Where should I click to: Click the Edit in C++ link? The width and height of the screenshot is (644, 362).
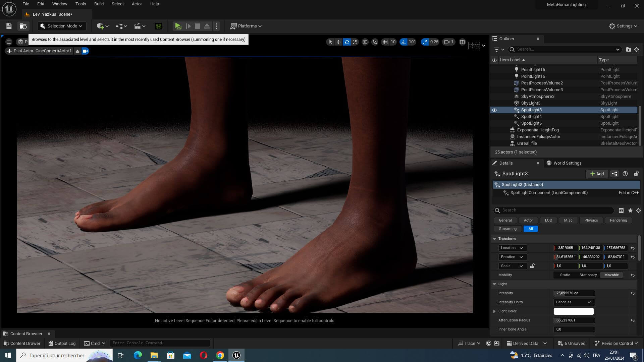628,193
